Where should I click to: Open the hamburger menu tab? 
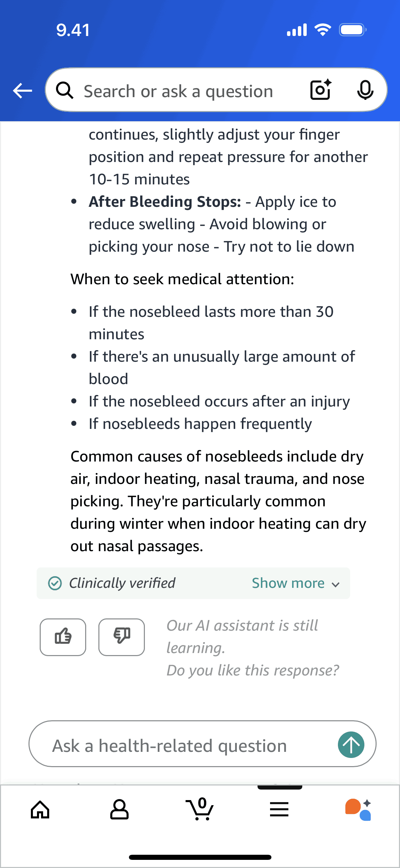coord(279,810)
